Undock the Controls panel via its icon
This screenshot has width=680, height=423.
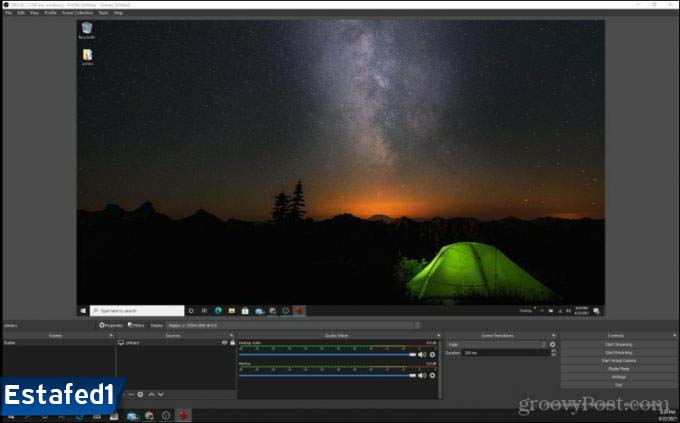coord(675,335)
